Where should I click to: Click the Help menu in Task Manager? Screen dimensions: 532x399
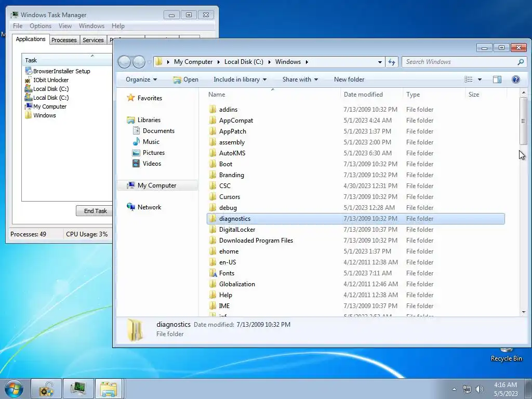tap(118, 26)
